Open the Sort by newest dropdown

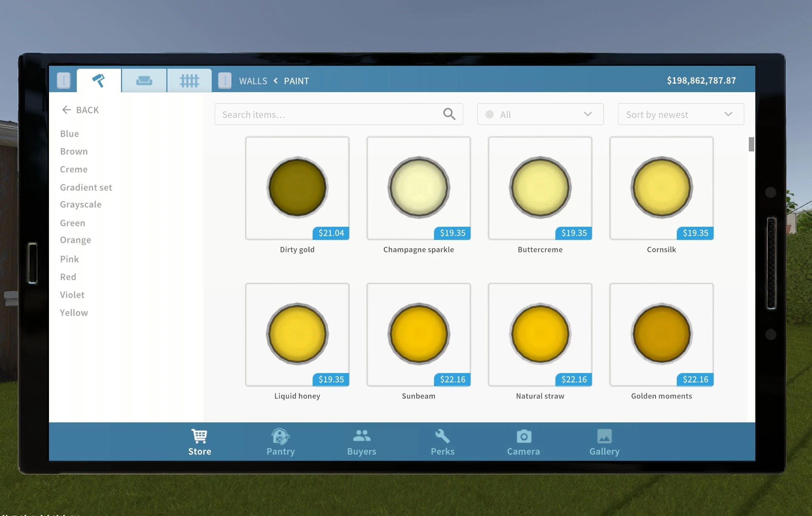pos(680,114)
